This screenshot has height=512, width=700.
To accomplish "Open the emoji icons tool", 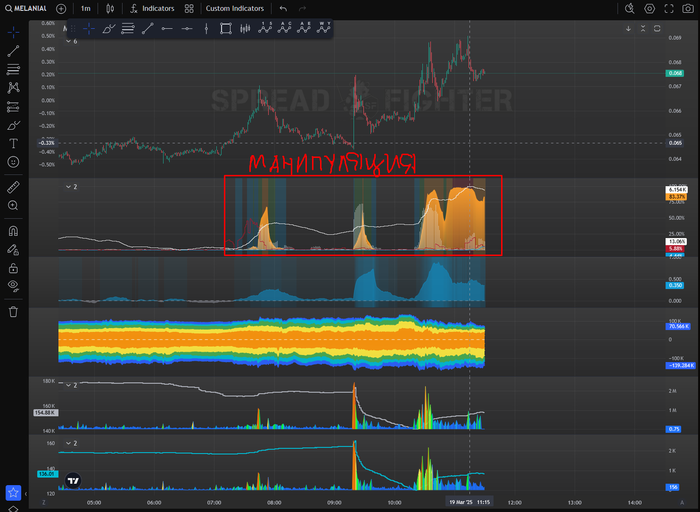I will point(13,162).
